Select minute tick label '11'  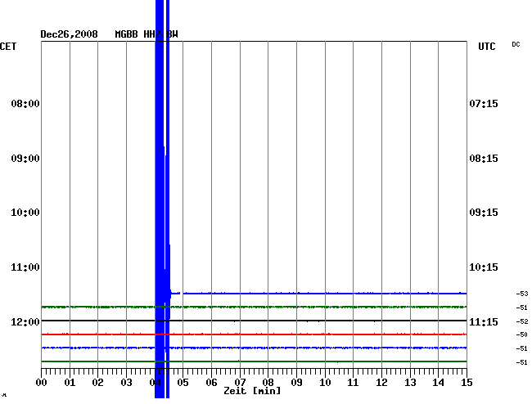pyautogui.click(x=353, y=382)
